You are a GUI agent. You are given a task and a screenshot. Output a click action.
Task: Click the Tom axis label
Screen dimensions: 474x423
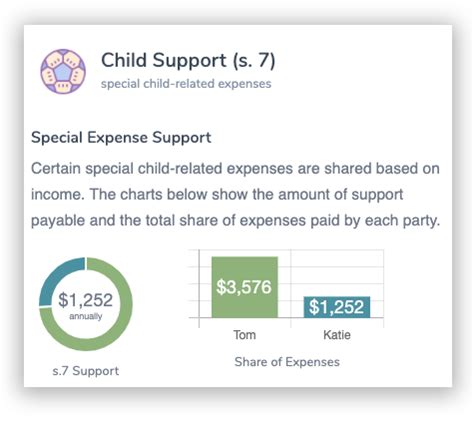click(x=245, y=335)
